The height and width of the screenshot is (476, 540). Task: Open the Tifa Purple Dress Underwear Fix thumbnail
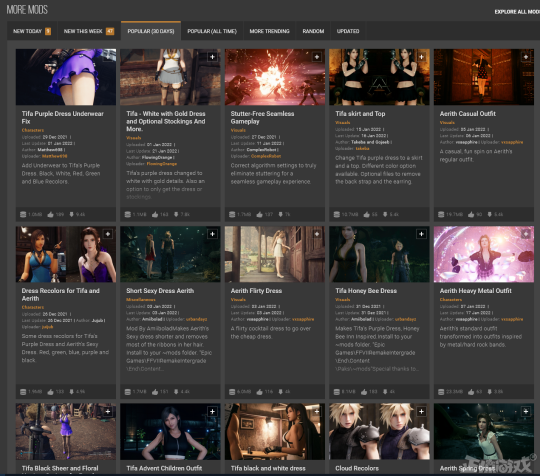[66, 77]
